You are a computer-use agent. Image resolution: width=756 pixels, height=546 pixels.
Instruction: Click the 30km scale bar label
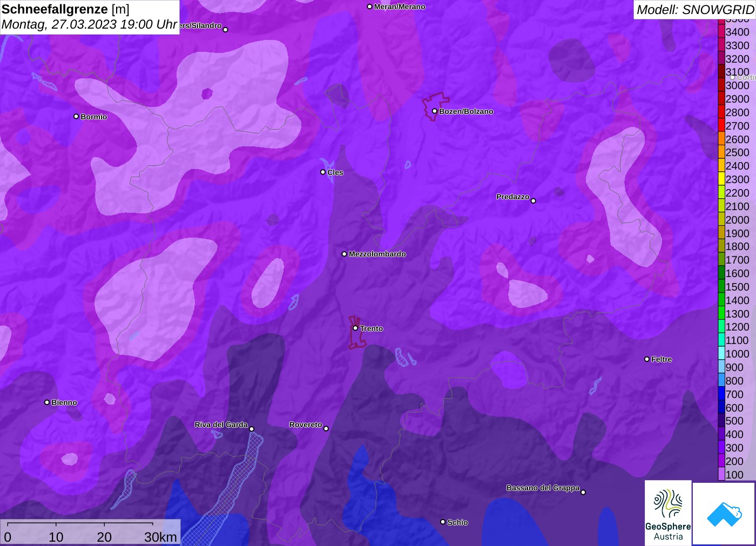pos(160,537)
